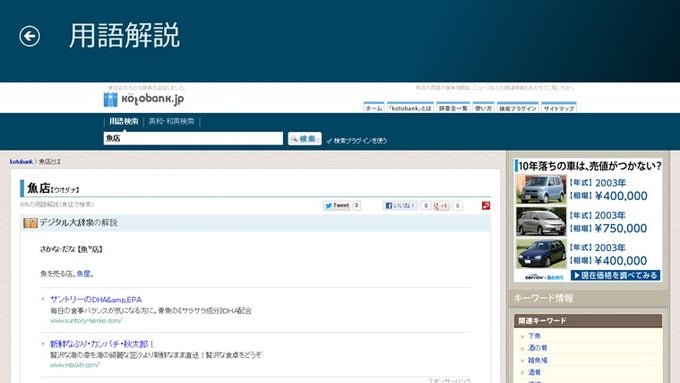The image size is (680, 383).
Task: Open the related keyword 雑魚場
Action: click(x=538, y=360)
